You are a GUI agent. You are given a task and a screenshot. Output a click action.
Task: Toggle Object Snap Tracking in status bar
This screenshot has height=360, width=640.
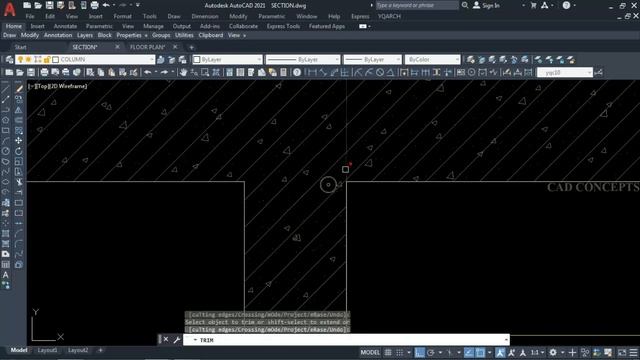click(469, 352)
